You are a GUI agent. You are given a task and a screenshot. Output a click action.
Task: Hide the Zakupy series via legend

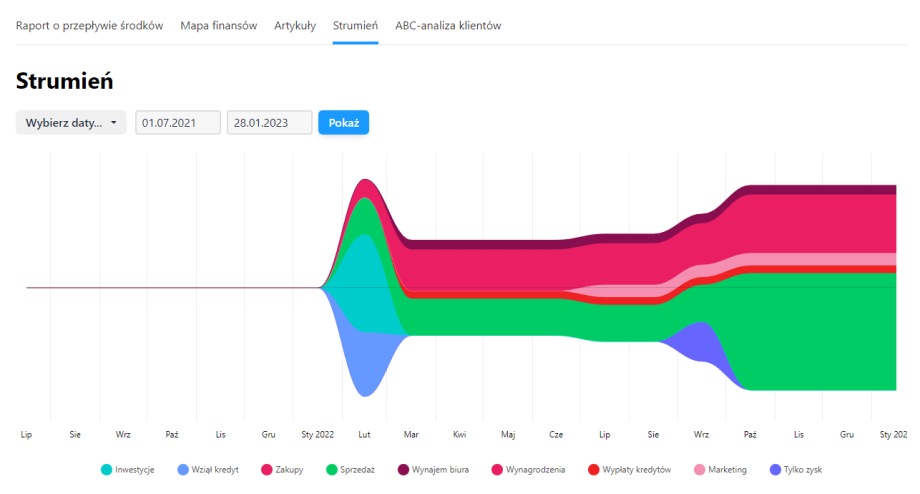281,469
